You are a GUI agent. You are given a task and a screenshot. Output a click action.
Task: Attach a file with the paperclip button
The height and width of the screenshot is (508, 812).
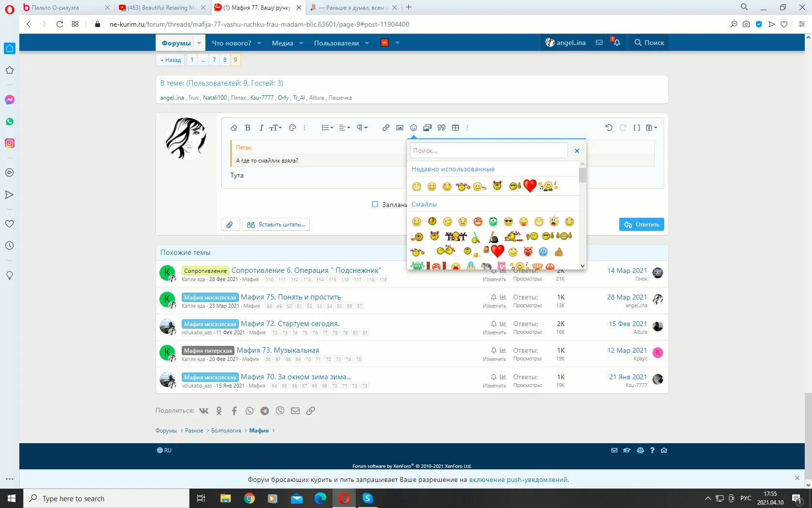tap(230, 224)
